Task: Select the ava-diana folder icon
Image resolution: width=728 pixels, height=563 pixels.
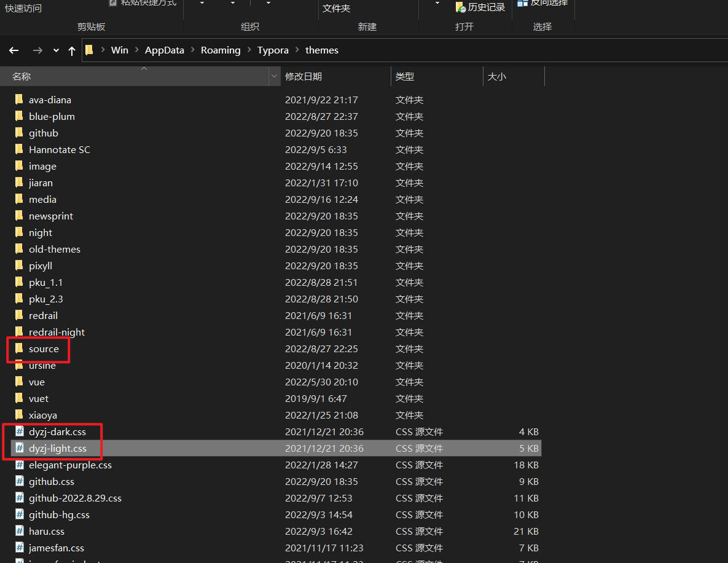Action: pos(19,100)
